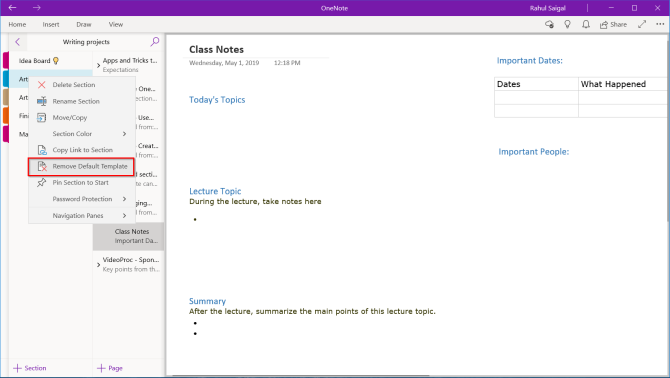Open the search magnifier in navigation pane

tap(155, 41)
